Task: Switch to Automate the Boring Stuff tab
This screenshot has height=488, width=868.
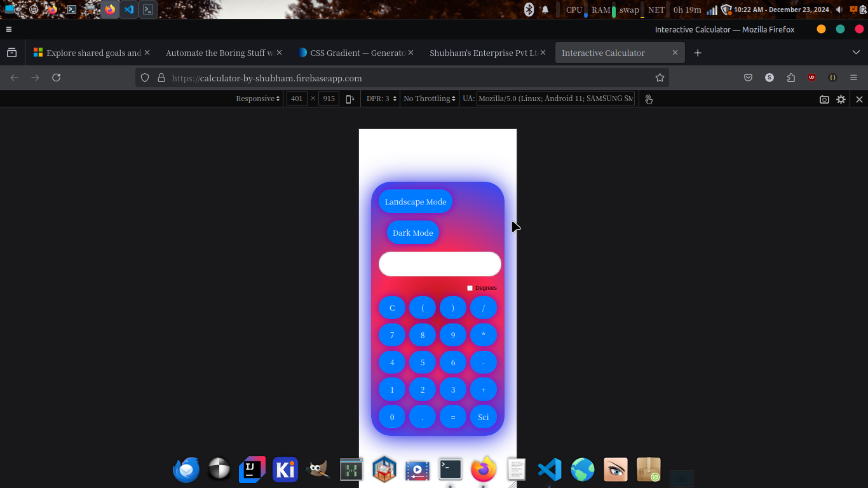Action: [x=219, y=53]
